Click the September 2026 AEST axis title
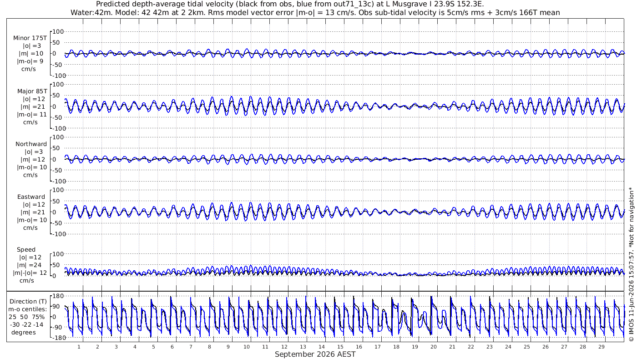This screenshot has height=364, width=637. [x=315, y=354]
